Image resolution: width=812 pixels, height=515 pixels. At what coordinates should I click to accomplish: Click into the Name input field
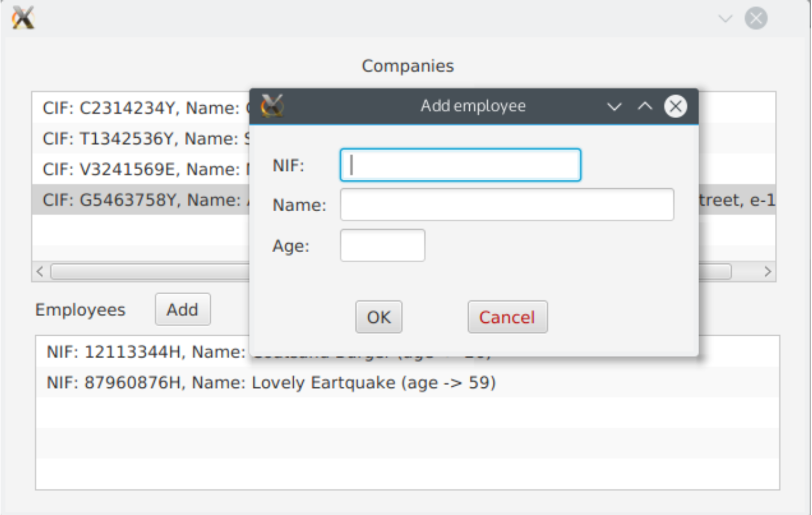(507, 205)
